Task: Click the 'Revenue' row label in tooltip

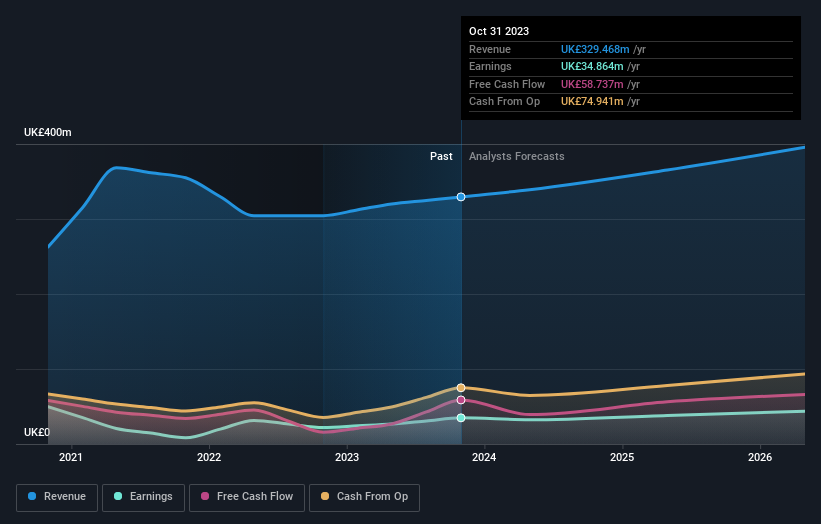Action: tap(490, 49)
